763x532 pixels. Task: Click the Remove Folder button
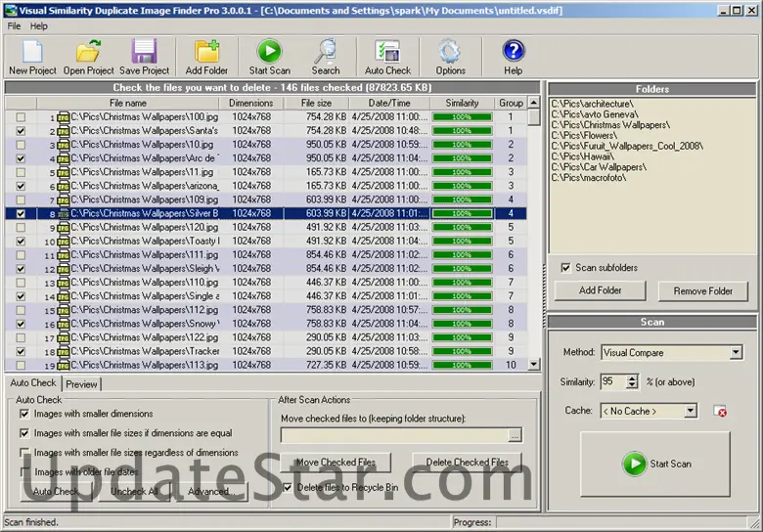702,290
